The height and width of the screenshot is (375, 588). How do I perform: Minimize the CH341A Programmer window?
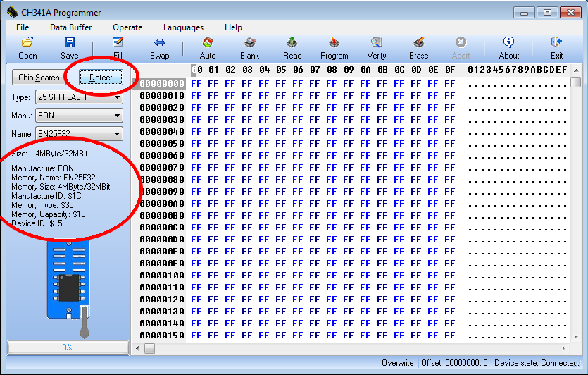[524, 13]
